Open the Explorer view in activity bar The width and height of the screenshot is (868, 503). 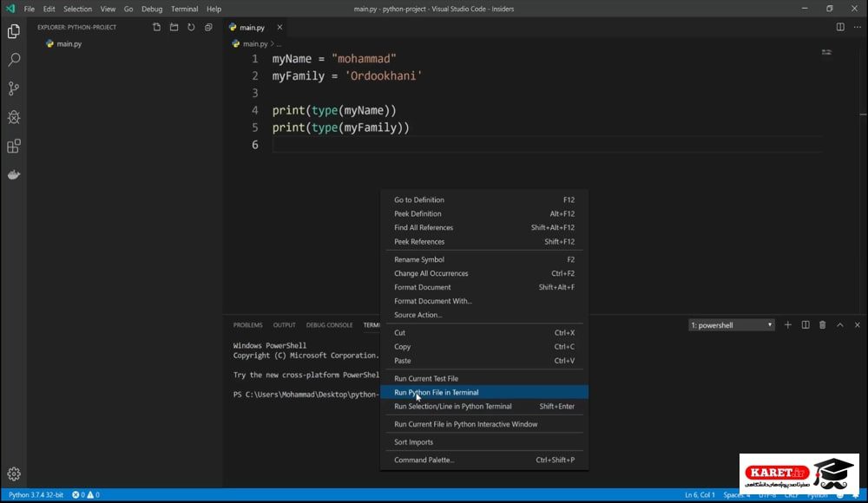pyautogui.click(x=14, y=31)
